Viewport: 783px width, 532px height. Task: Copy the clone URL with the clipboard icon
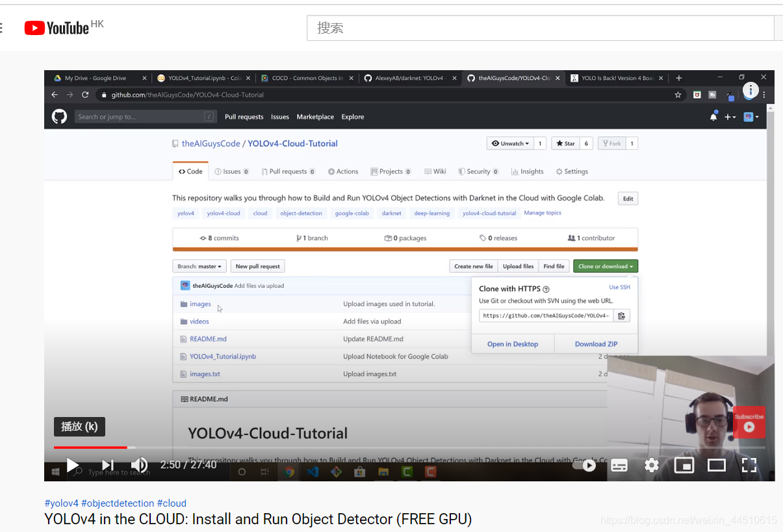point(621,316)
